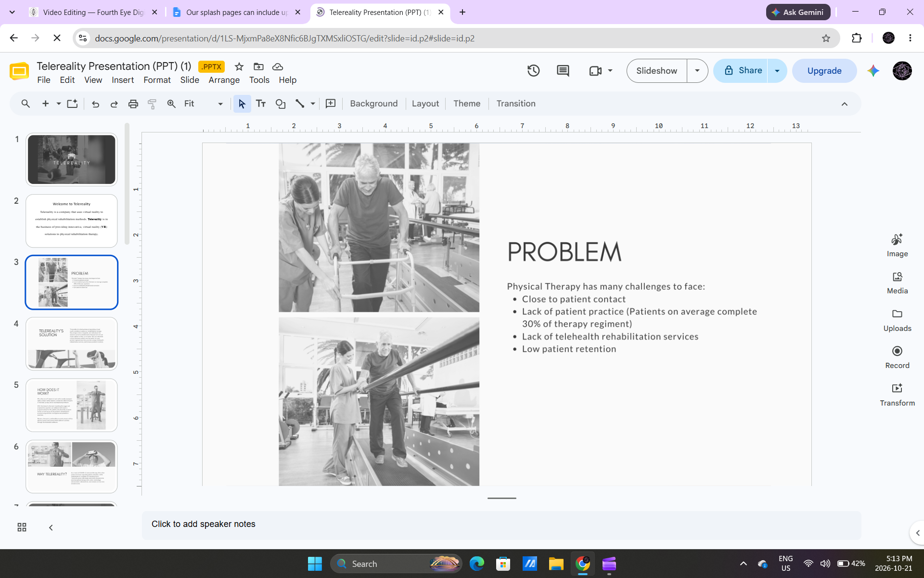Expand new slide layout dropdown arrow

click(59, 104)
